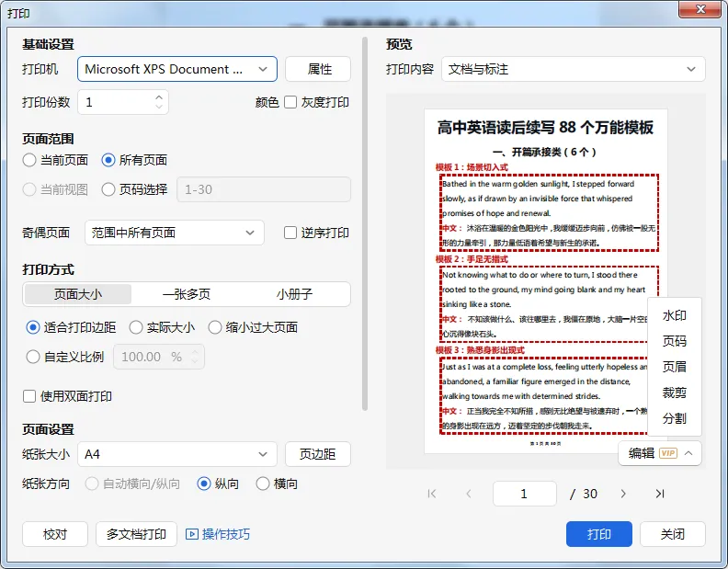
Task: Jump to last preview page
Action: (660, 494)
